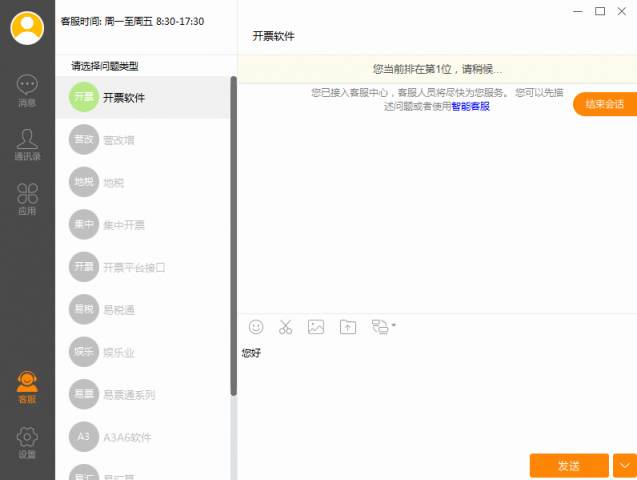Open the 应用 apps icon
The image size is (637, 480).
[x=27, y=197]
